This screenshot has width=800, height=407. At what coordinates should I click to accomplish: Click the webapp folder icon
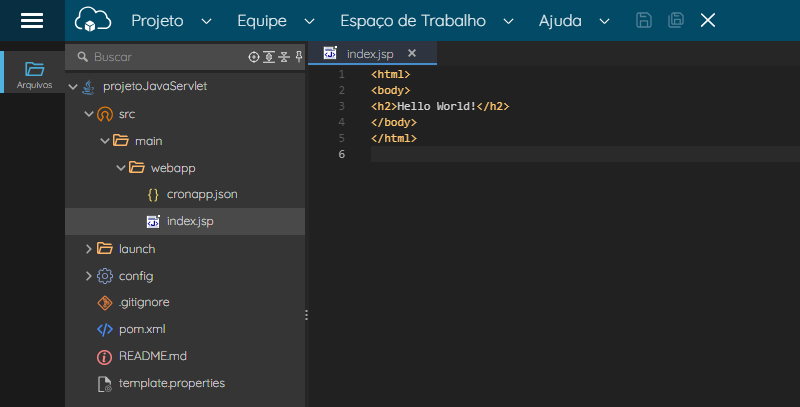coord(137,167)
